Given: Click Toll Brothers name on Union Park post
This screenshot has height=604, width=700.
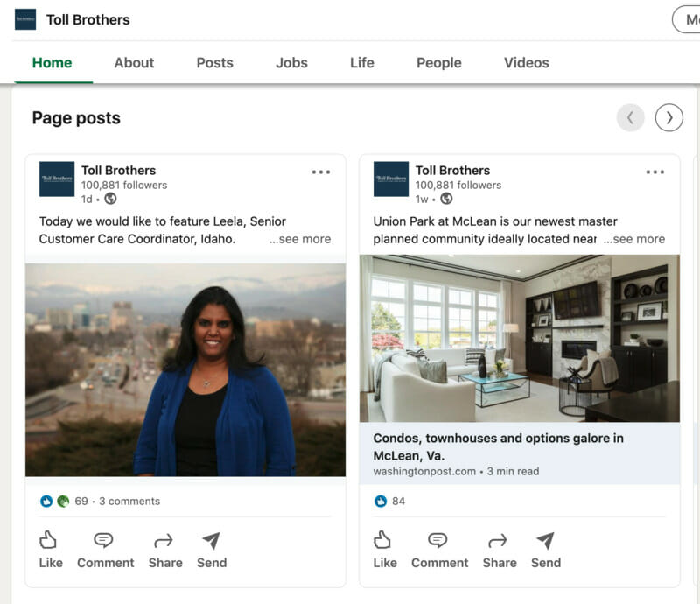Looking at the screenshot, I should (452, 170).
